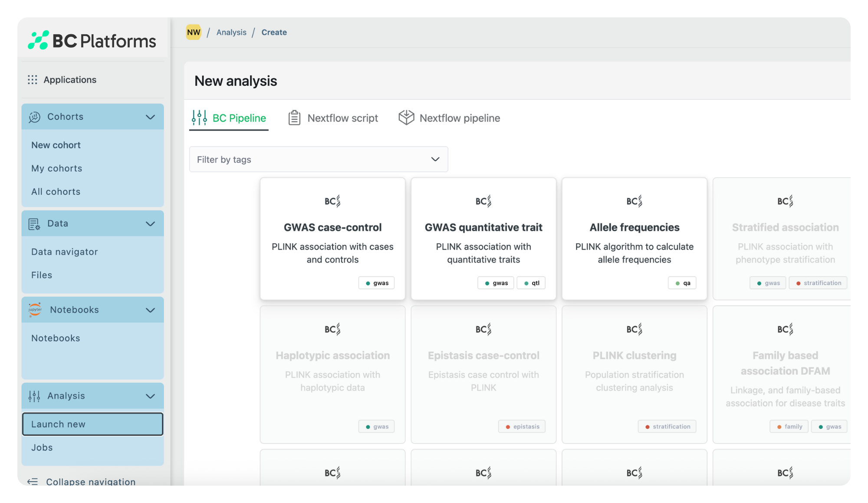Click the Applications grid icon
Screen dimensions: 868x503
point(33,80)
